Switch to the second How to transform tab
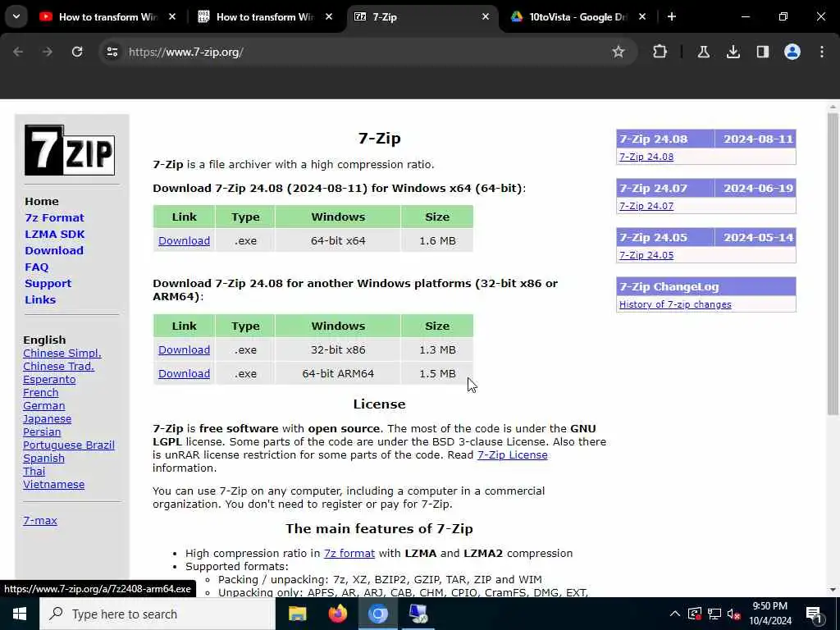The height and width of the screenshot is (630, 840). coord(265,16)
